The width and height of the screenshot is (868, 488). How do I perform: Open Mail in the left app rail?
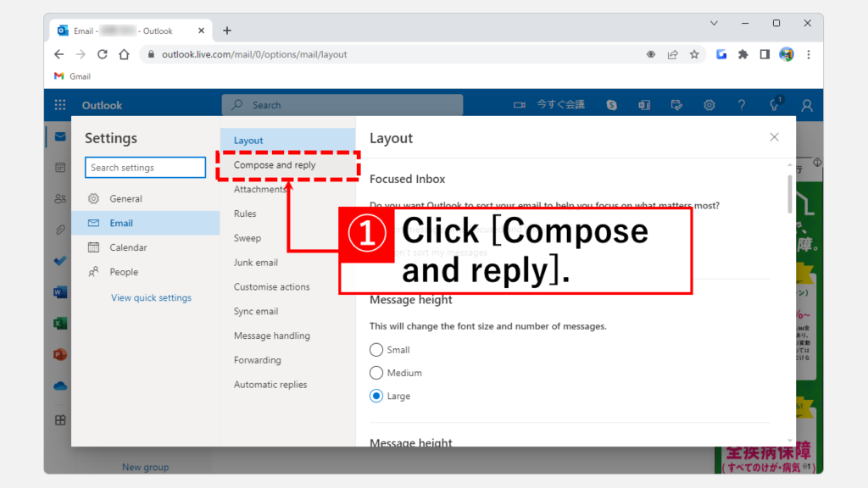pos(60,136)
